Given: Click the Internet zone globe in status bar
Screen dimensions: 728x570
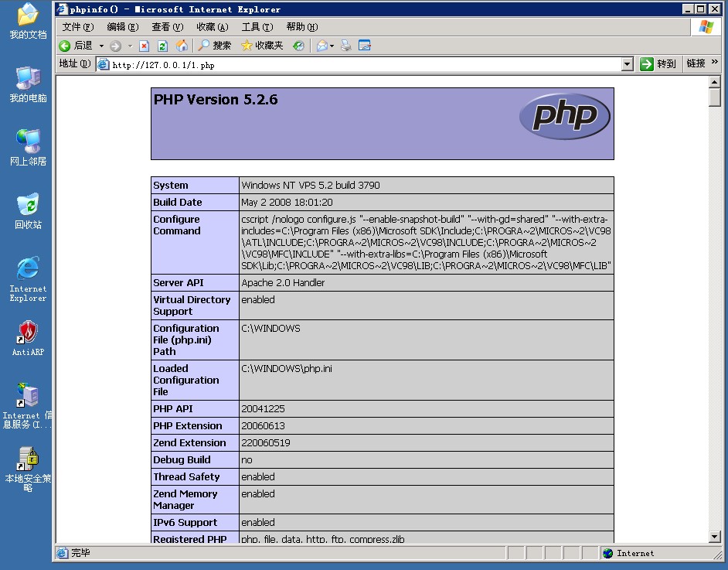Looking at the screenshot, I should click(607, 553).
